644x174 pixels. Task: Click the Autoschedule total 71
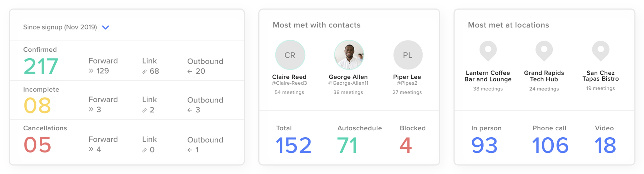[x=347, y=145]
